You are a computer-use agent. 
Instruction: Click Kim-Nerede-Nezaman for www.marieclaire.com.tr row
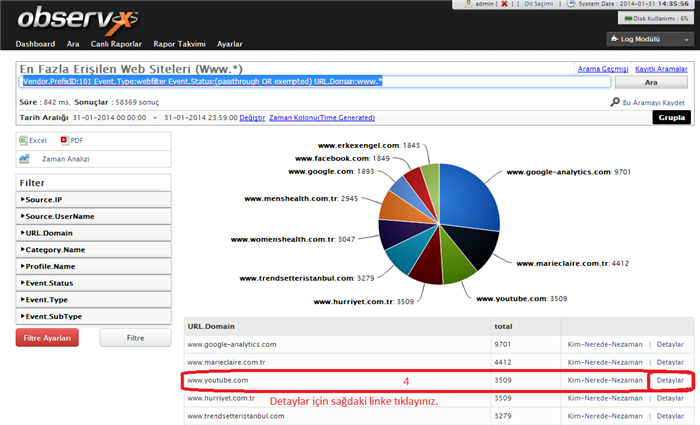pyautogui.click(x=605, y=362)
